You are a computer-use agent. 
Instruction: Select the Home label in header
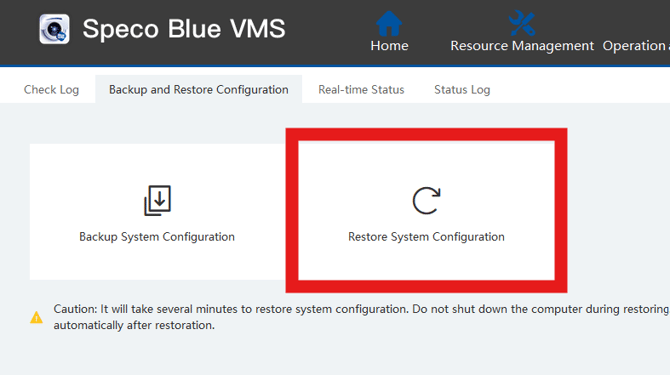[389, 46]
